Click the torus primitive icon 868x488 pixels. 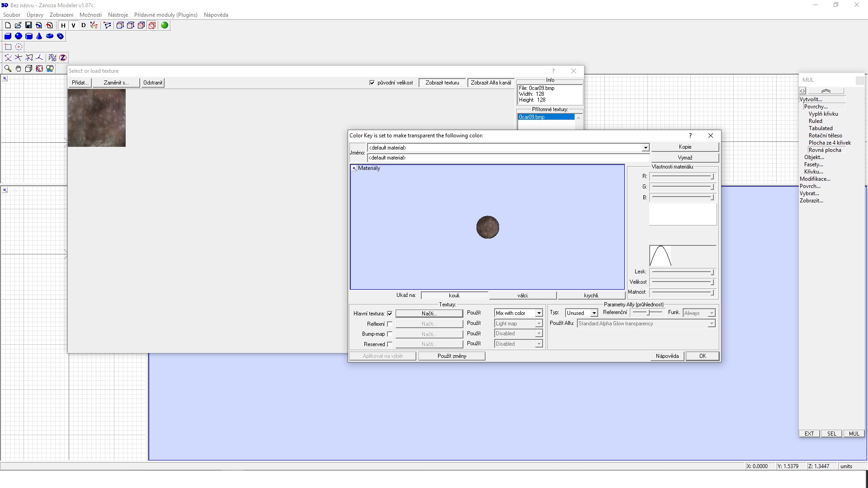point(50,36)
